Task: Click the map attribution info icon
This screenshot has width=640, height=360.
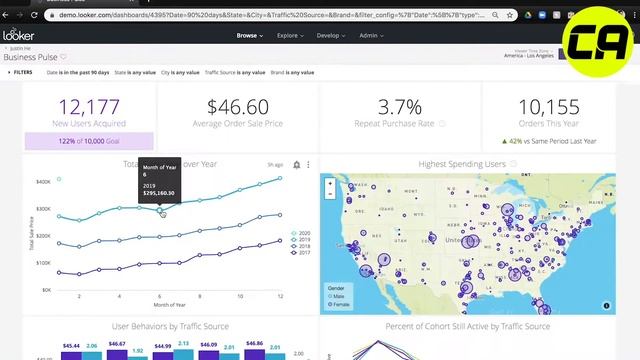Action: [607, 305]
